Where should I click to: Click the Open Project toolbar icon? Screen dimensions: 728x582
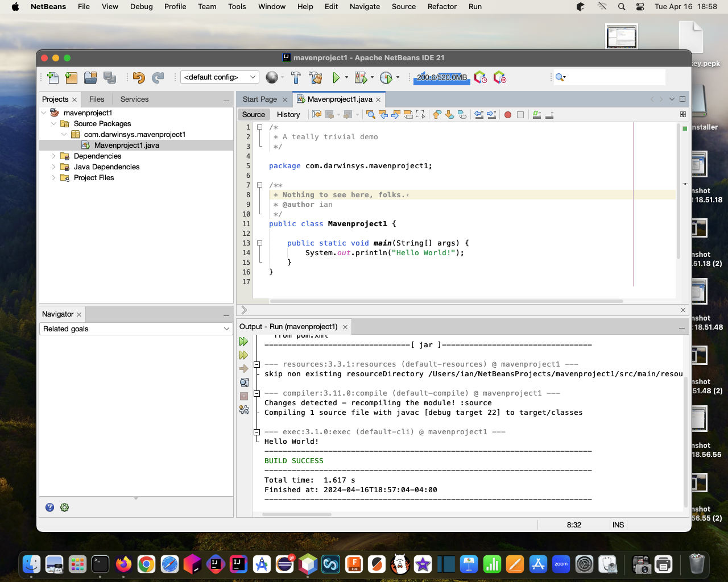[90, 77]
